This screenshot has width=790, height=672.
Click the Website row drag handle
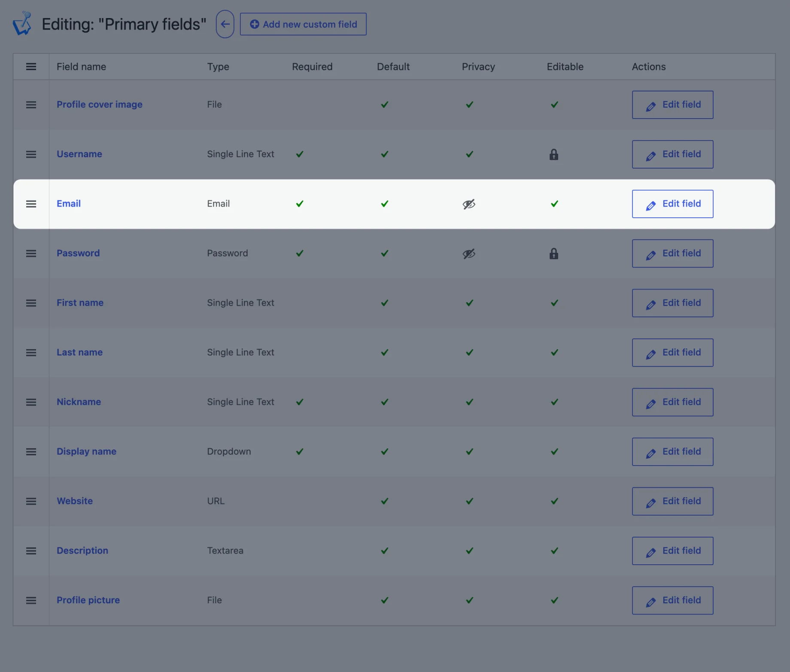pyautogui.click(x=31, y=502)
